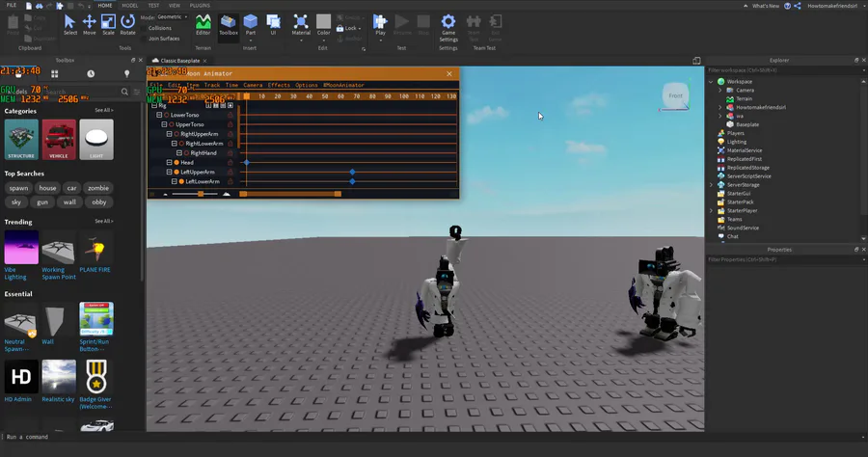Open Lock dropdown in Edit group

[x=349, y=28]
